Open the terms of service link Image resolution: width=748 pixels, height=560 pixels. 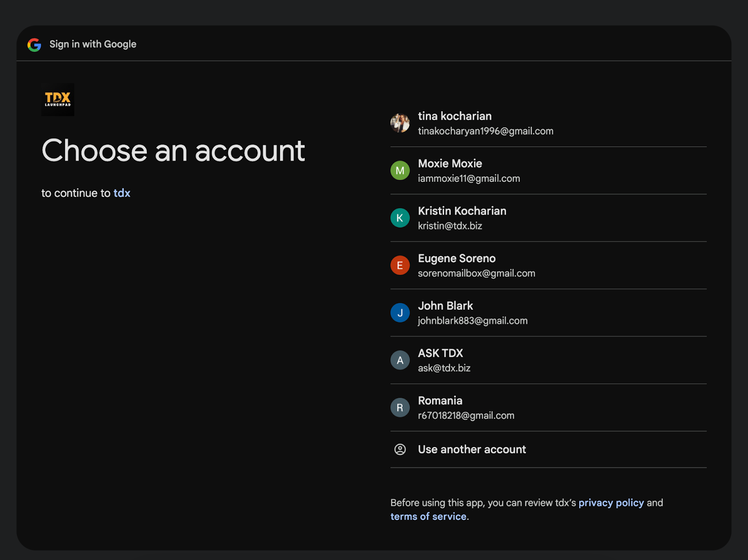point(429,517)
